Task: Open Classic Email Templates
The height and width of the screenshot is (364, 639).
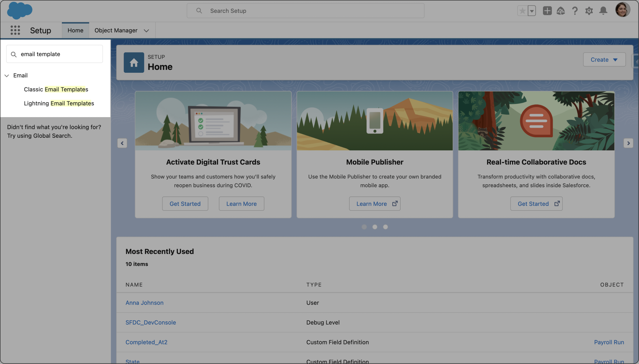Action: (56, 89)
